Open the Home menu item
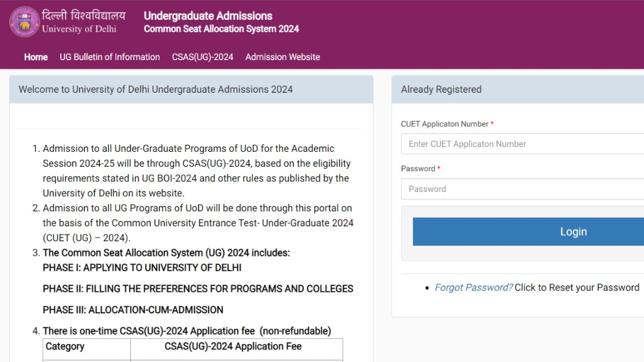The width and height of the screenshot is (644, 362). (36, 57)
